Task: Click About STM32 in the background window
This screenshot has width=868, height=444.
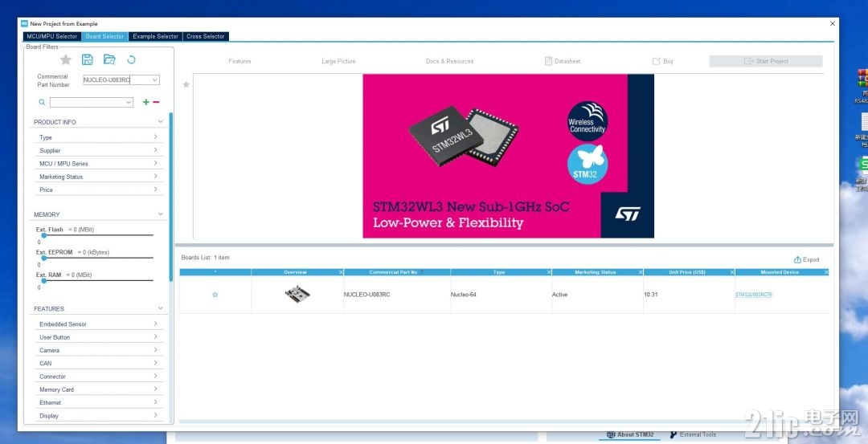Action: [630, 434]
